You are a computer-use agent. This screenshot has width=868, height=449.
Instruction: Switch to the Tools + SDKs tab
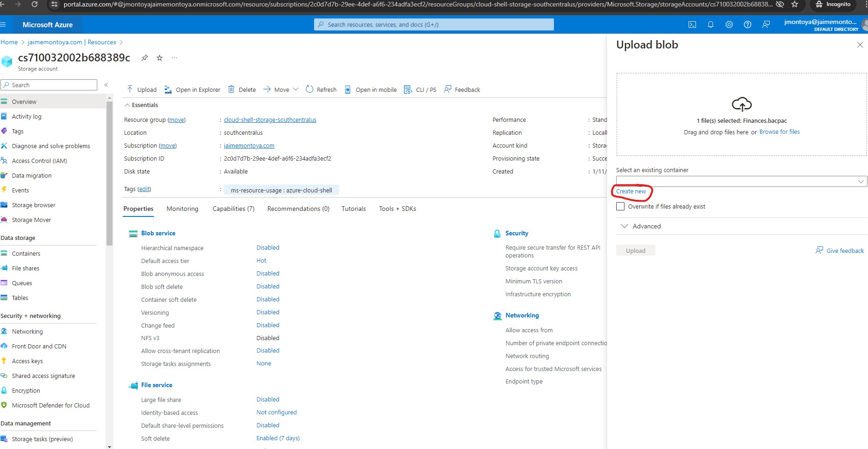[x=398, y=209]
